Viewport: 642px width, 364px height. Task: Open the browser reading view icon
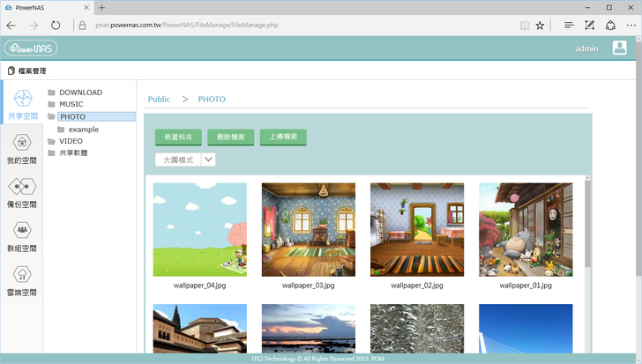524,26
